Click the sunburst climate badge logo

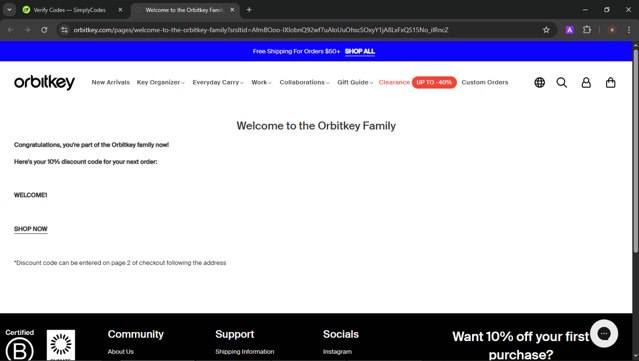coord(61,345)
